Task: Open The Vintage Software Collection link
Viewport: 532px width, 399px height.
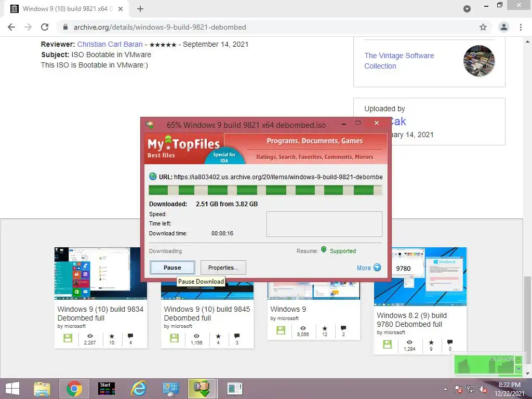Action: [x=399, y=61]
